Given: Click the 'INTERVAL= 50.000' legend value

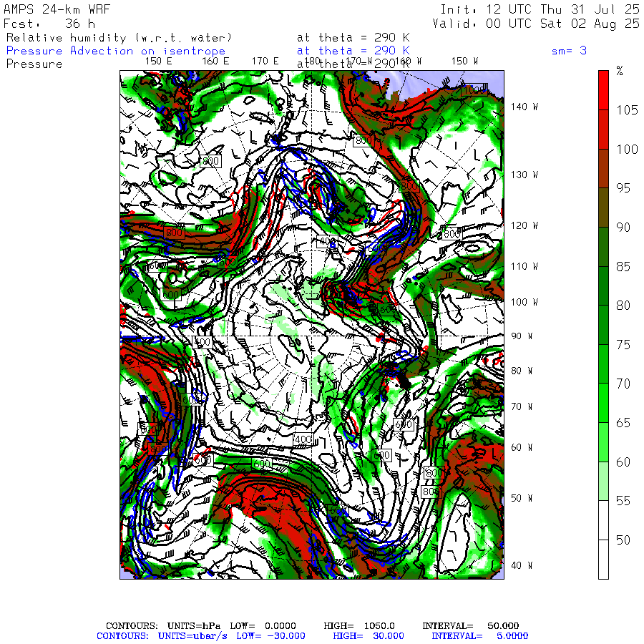Looking at the screenshot, I should [x=471, y=626].
